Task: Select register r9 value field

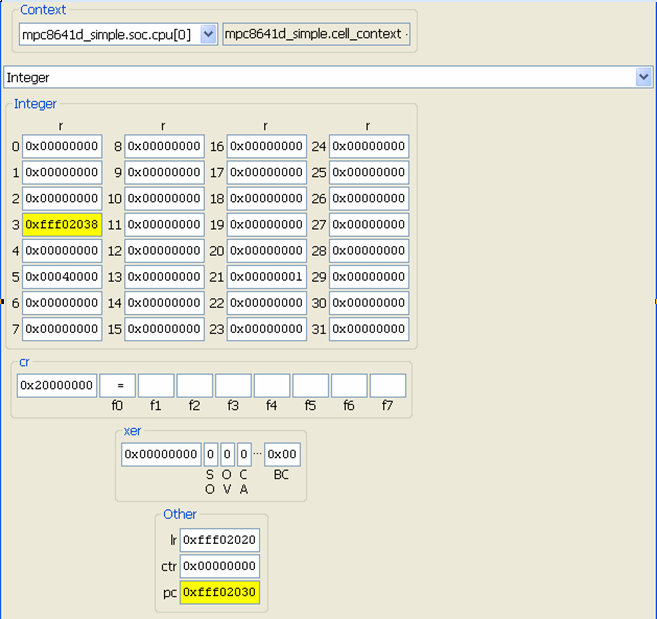Action: (164, 172)
